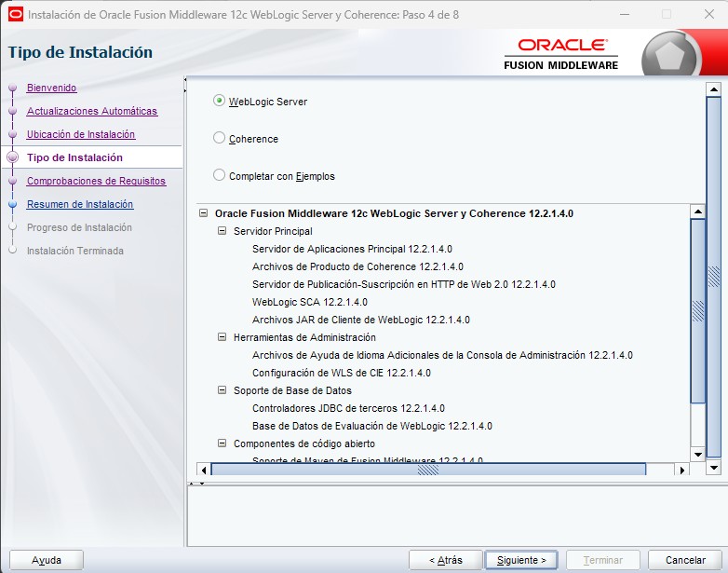
Task: Click the horizontal scrollbar right arrow
Action: [681, 470]
